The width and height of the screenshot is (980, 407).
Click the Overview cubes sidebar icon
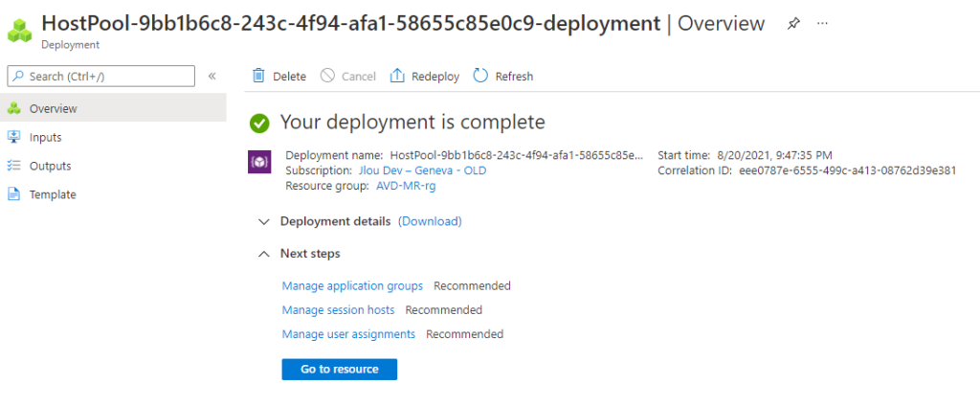point(13,108)
